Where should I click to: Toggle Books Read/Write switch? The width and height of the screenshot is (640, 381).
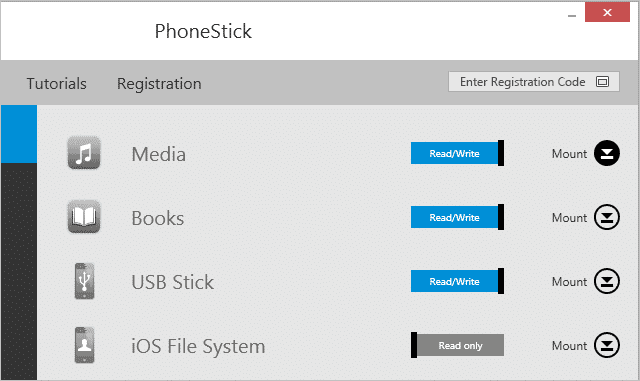(457, 217)
